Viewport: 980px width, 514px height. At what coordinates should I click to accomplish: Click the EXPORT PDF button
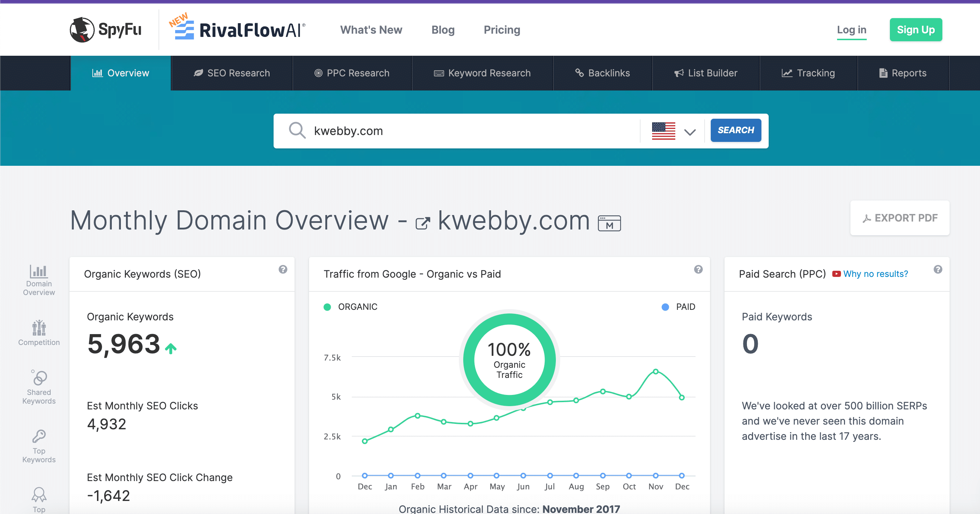pyautogui.click(x=900, y=218)
